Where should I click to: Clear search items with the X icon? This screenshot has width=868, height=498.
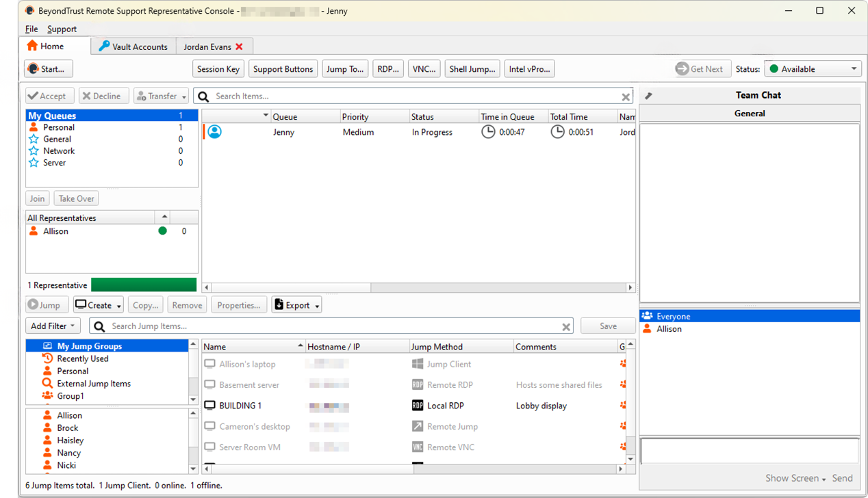[x=626, y=97]
